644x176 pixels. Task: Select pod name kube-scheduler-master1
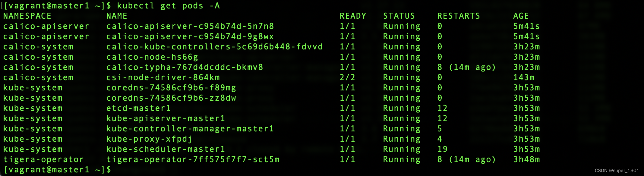click(x=166, y=149)
